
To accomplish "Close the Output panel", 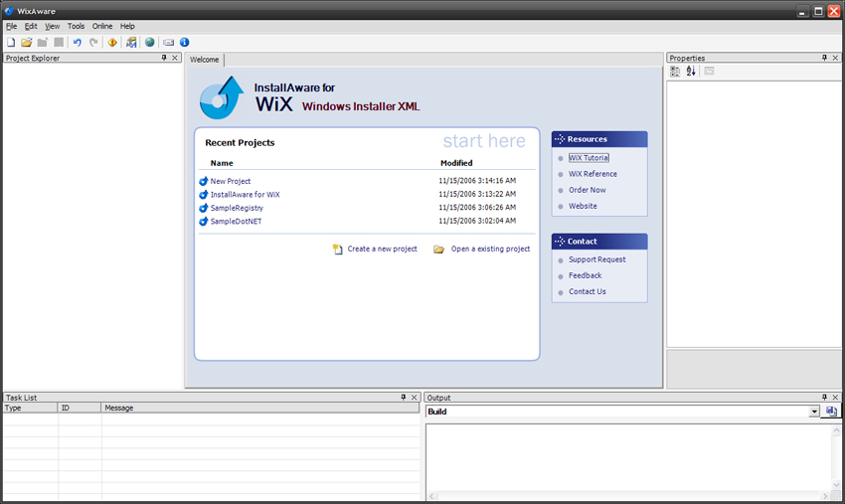I will [835, 398].
